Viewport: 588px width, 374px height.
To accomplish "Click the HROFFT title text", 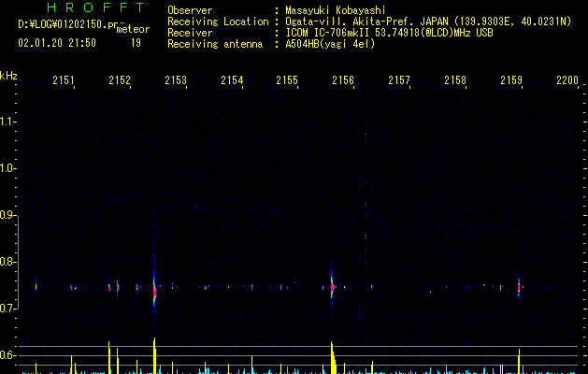I will click(x=96, y=7).
